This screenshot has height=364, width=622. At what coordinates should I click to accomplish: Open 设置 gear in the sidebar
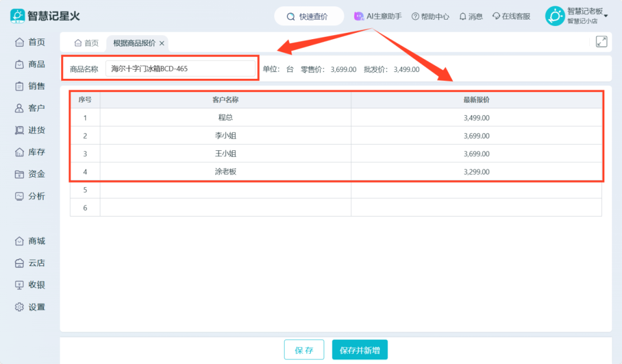(30, 307)
